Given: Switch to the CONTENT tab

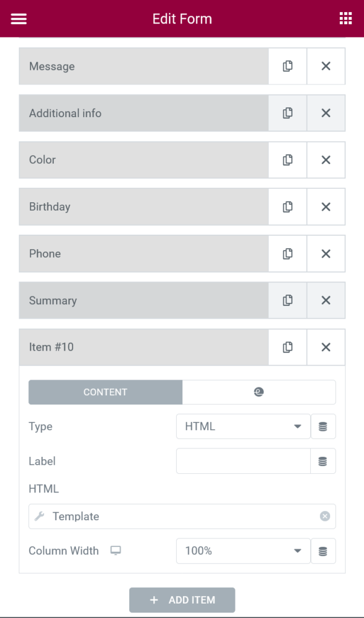Looking at the screenshot, I should (x=105, y=392).
